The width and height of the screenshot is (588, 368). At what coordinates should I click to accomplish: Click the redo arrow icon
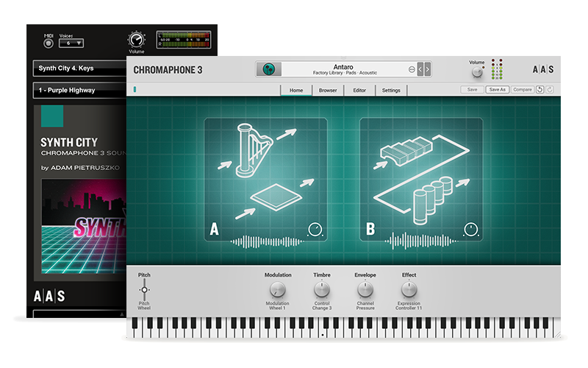550,90
